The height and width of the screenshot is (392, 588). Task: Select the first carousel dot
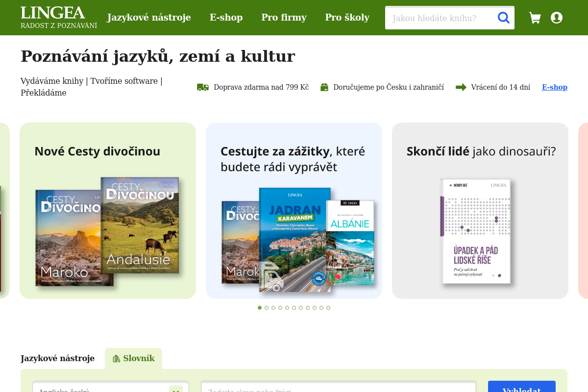point(260,308)
